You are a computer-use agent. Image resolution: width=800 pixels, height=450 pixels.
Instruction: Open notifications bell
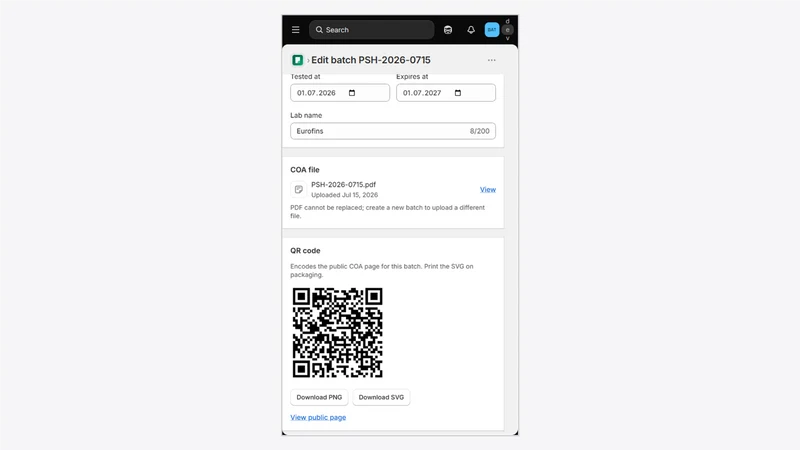point(471,30)
